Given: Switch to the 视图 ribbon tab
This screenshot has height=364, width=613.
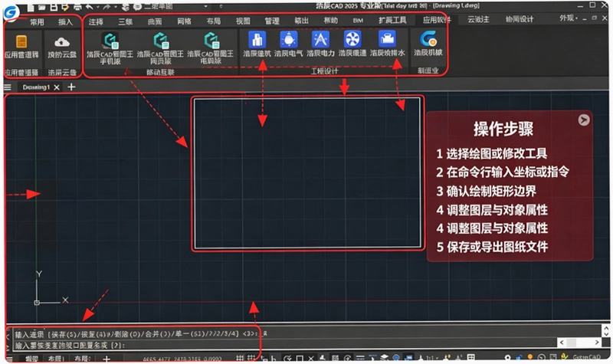Looking at the screenshot, I should tap(243, 21).
